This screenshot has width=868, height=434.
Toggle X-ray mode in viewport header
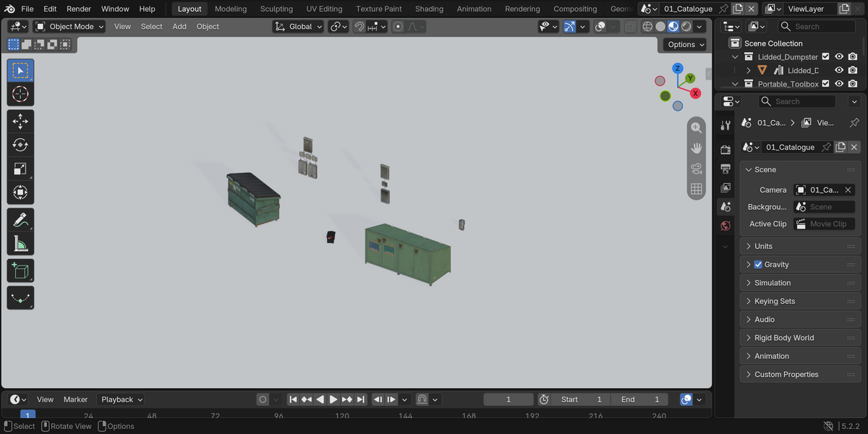(631, 26)
